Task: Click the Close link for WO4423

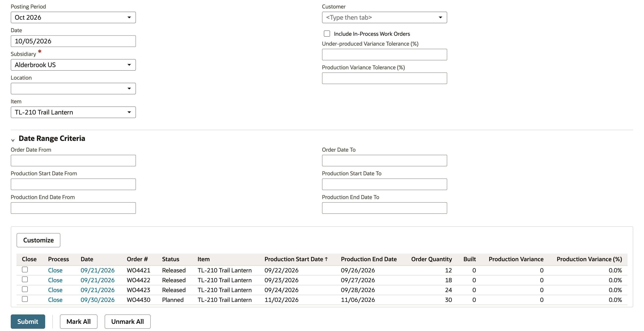Action: [x=55, y=290]
